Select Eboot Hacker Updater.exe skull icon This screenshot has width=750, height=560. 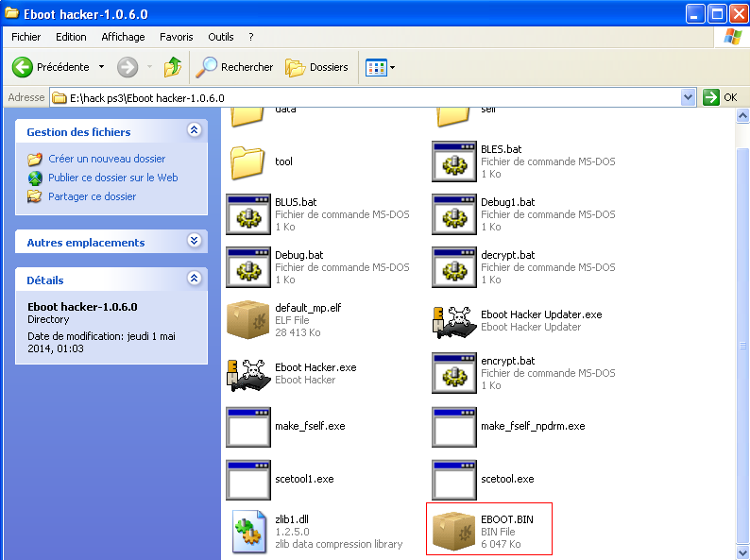pyautogui.click(x=454, y=322)
